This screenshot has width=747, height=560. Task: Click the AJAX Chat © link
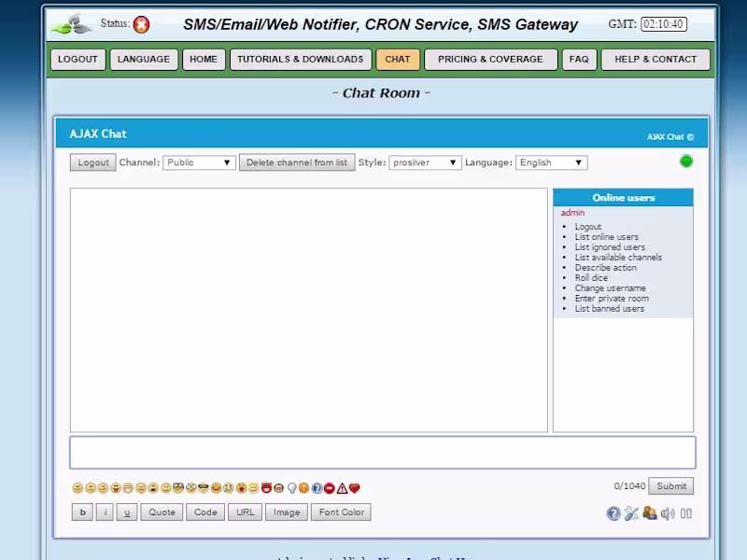tap(670, 137)
